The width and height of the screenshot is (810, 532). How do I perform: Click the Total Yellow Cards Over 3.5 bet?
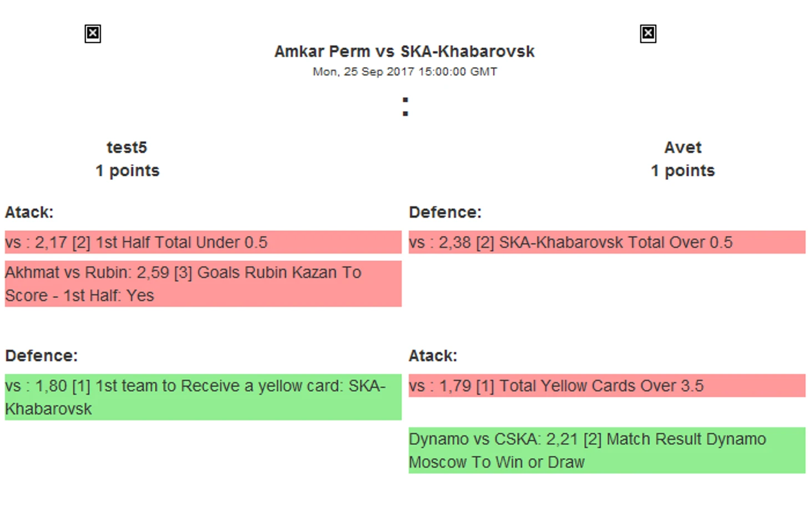click(607, 386)
